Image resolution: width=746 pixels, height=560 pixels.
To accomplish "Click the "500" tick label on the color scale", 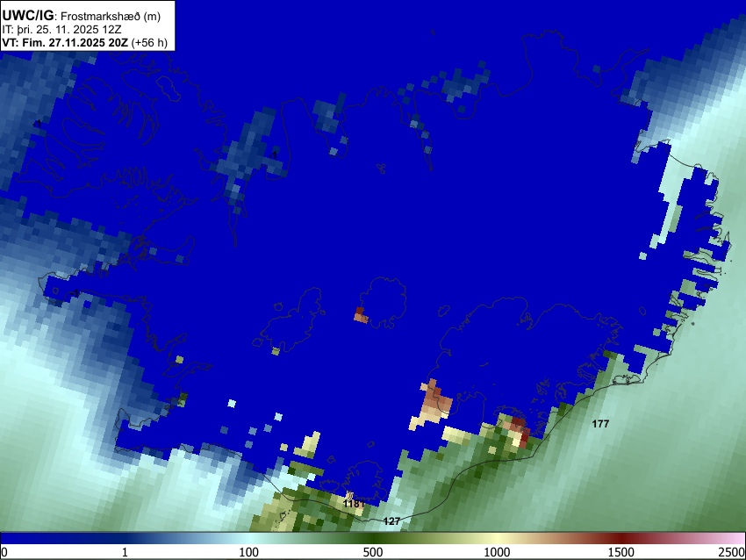I will pos(373,552).
